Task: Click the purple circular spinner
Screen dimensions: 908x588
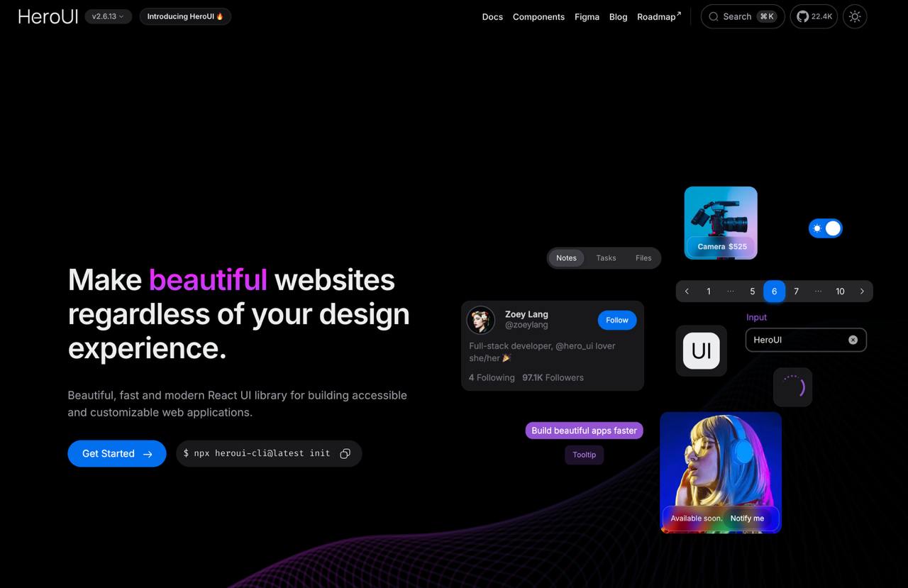Action: (792, 387)
